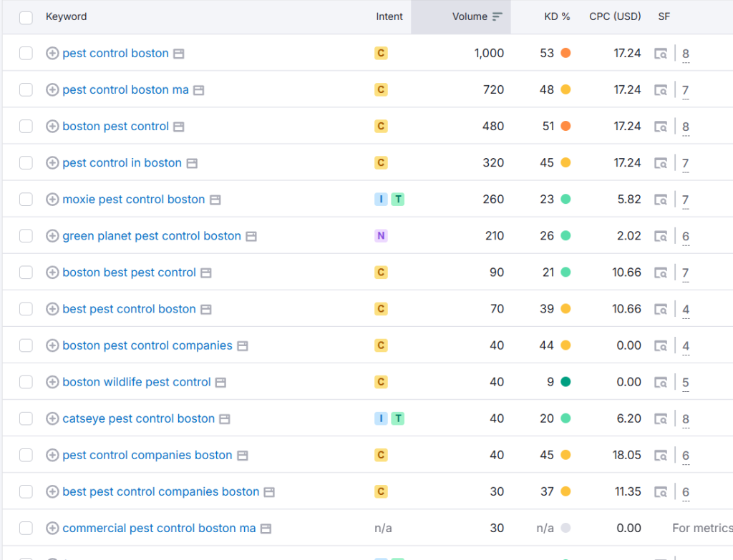Click the orange KD dot for 'pest control boston'
The width and height of the screenshot is (733, 560).
tap(565, 54)
